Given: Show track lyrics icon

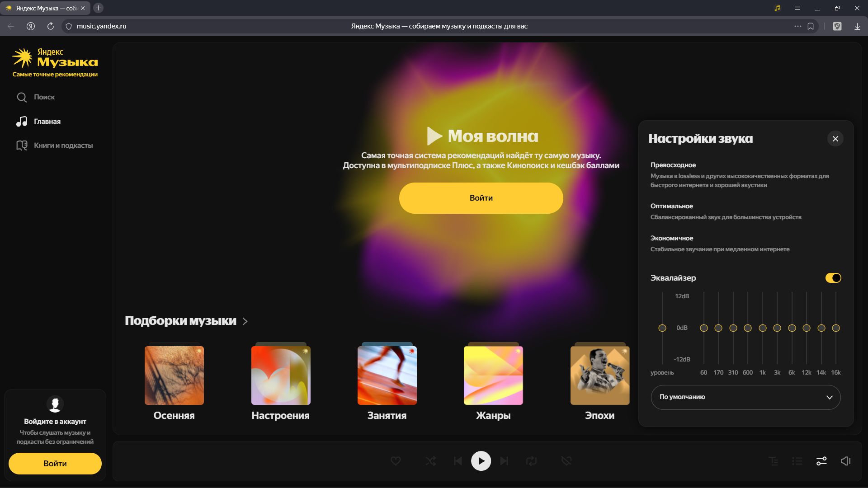Looking at the screenshot, I should 774,461.
